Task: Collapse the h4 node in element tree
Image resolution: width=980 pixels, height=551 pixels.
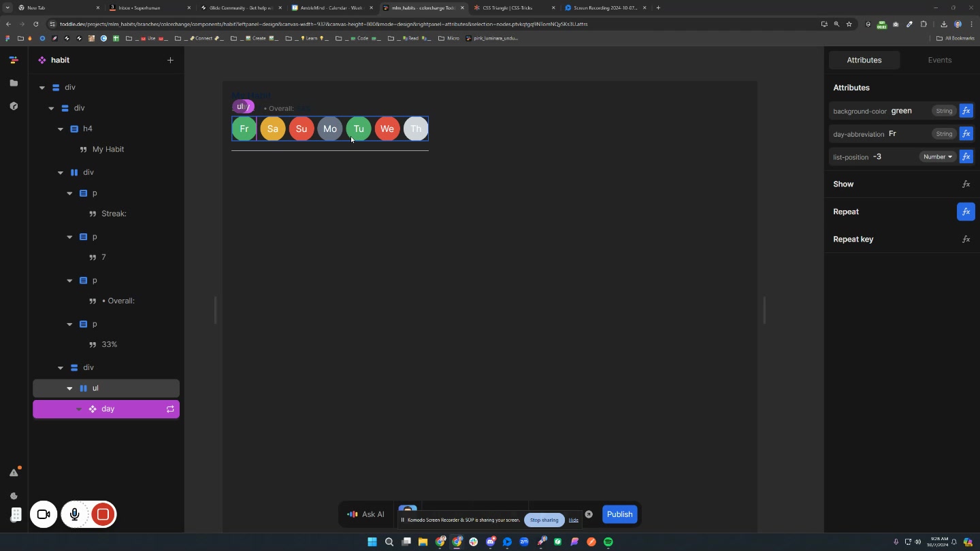Action: point(61,129)
